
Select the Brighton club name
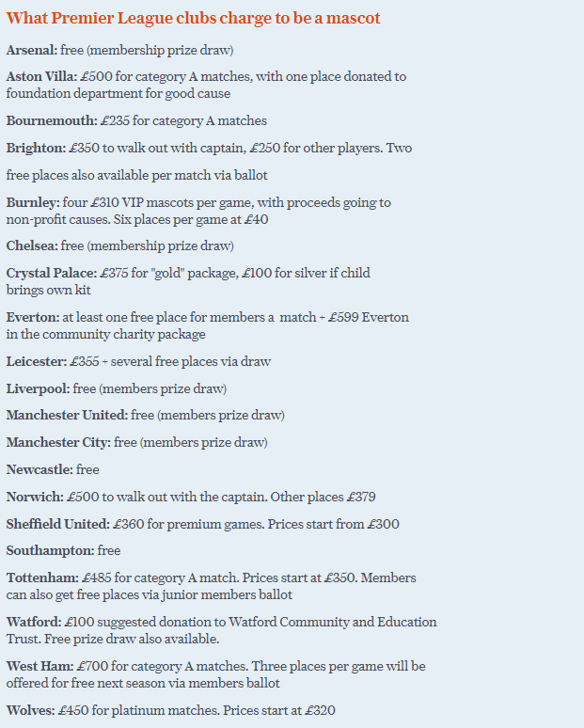tap(37, 148)
